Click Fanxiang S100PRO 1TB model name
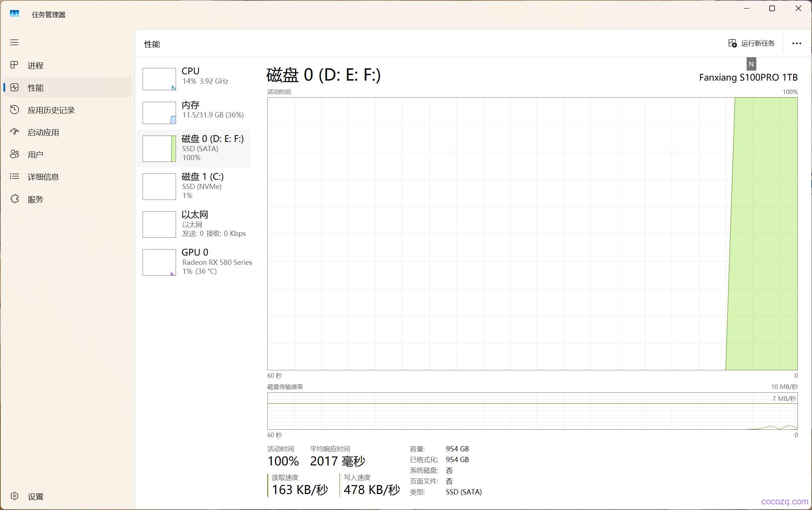 pos(749,77)
